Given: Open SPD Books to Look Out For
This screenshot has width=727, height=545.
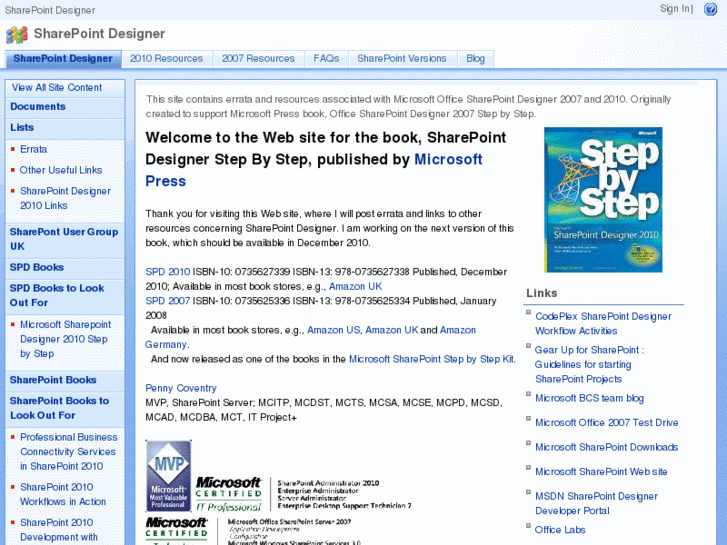Looking at the screenshot, I should click(x=57, y=295).
